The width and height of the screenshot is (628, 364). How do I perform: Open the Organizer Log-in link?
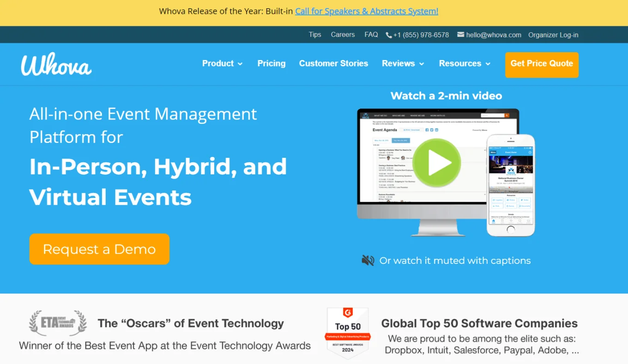[x=553, y=35]
